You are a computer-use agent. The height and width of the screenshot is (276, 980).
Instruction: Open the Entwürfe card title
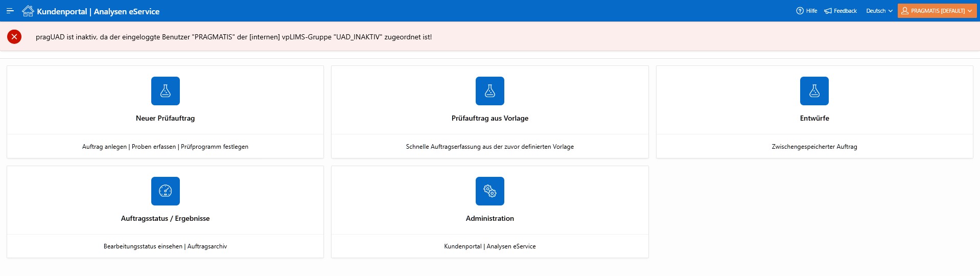tap(814, 118)
